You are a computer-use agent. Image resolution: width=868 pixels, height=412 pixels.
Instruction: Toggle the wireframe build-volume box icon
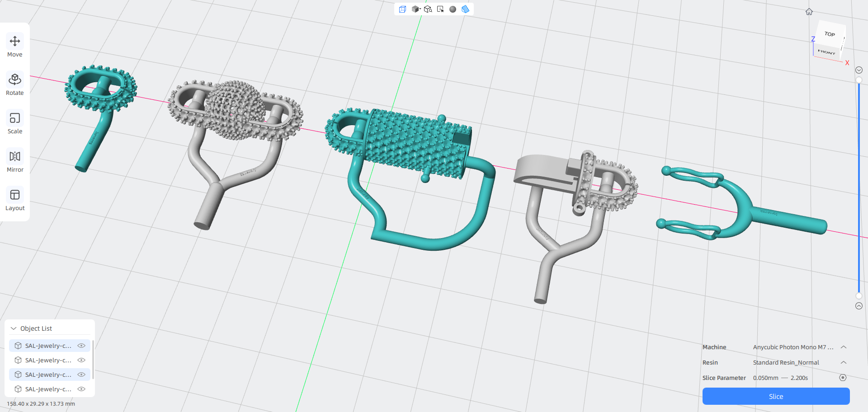point(402,9)
